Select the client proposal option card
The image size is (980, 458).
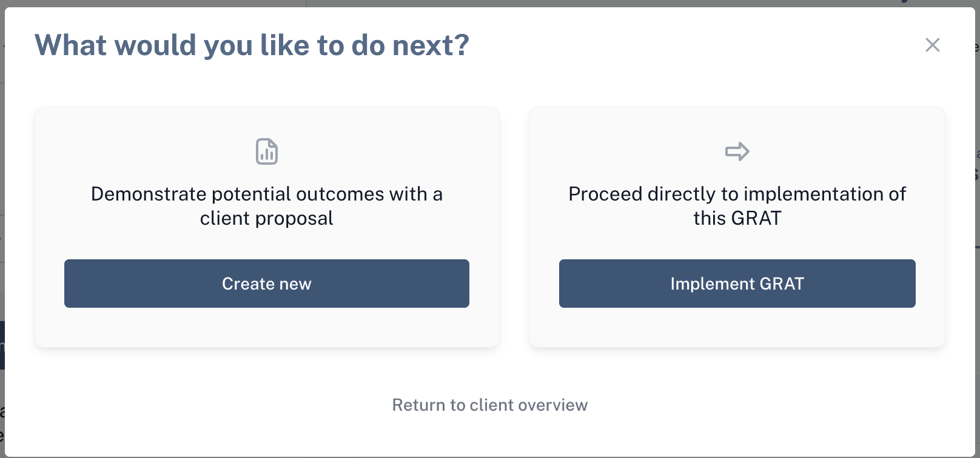point(267,227)
